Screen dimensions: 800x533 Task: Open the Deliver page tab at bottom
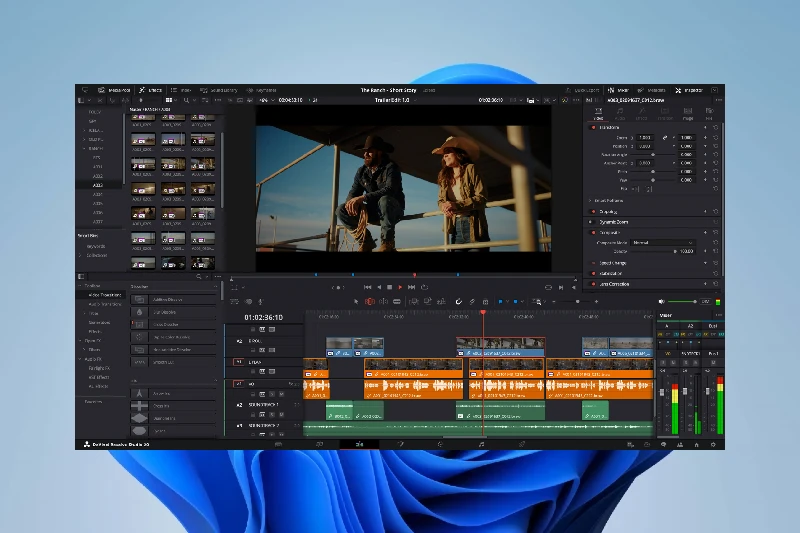521,445
